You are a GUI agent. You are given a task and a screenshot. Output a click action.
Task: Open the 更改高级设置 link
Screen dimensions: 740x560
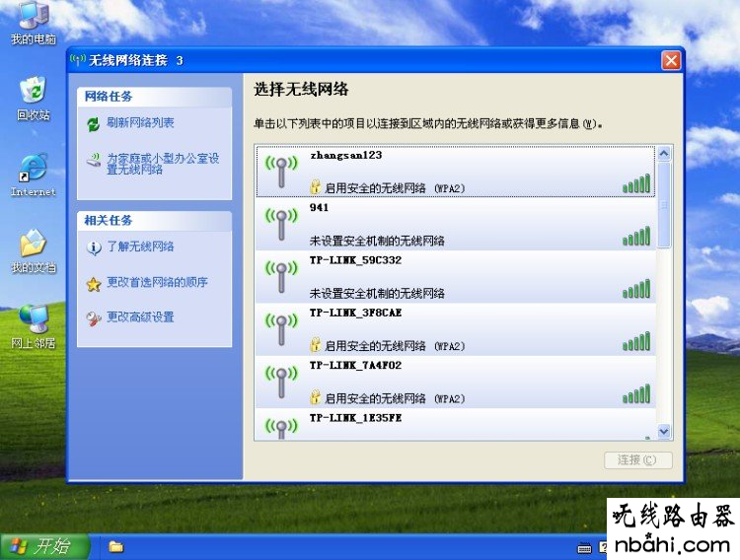coord(140,317)
